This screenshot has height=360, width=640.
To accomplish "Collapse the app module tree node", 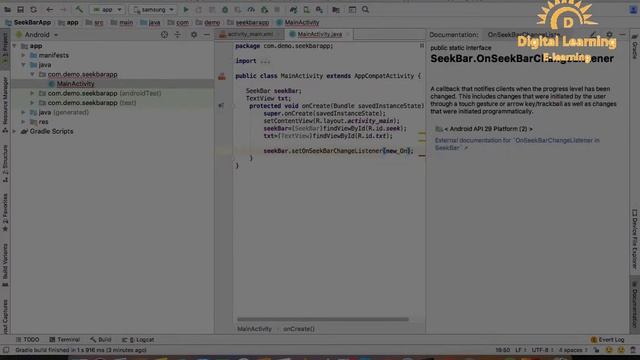I will [x=15, y=46].
